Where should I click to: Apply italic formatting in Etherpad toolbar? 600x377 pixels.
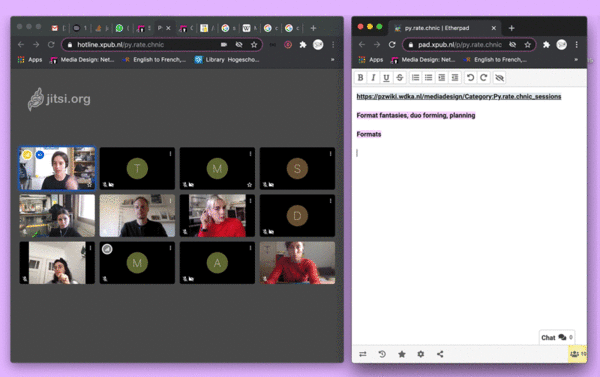(373, 78)
